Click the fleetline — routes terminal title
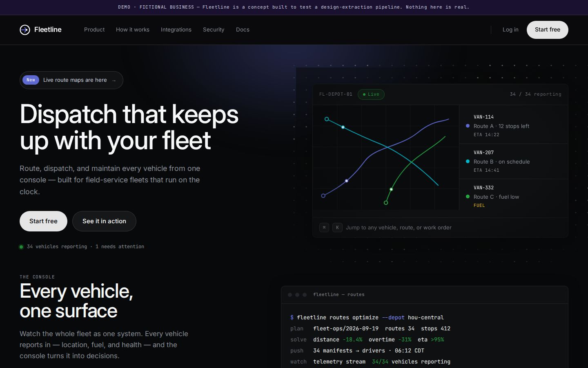Screen dimensions: 588x368 pyautogui.click(x=339, y=295)
